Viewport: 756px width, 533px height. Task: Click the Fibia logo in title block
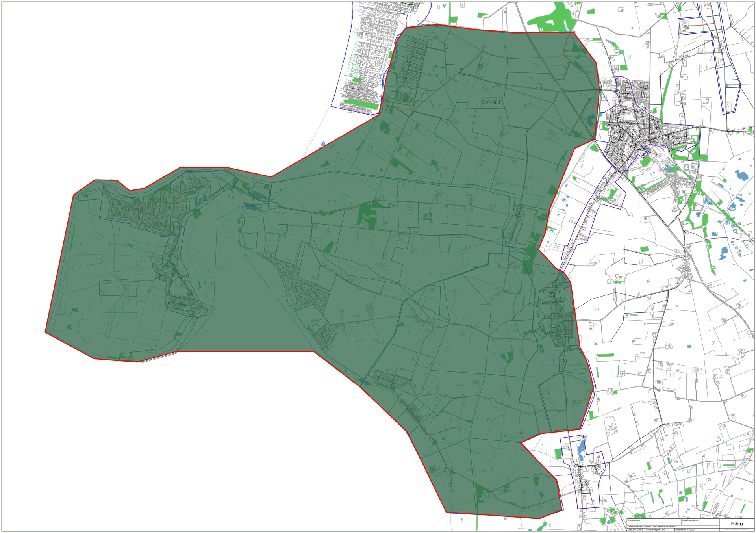pos(737,524)
